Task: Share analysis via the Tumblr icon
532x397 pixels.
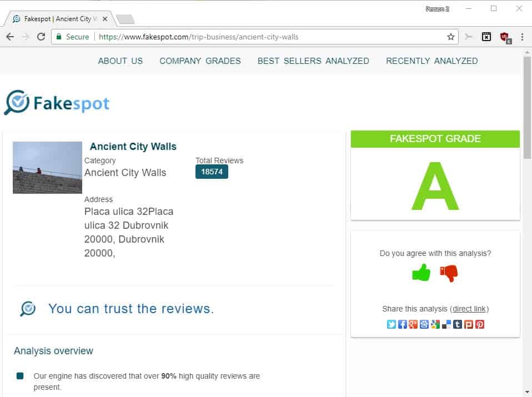Action: pyautogui.click(x=458, y=324)
